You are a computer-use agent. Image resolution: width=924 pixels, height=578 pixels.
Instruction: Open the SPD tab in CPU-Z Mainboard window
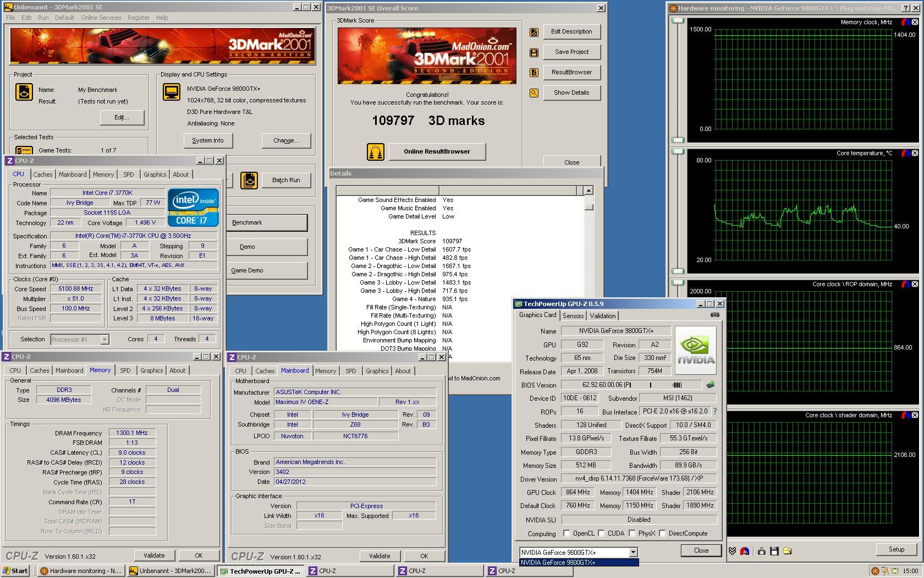[350, 371]
